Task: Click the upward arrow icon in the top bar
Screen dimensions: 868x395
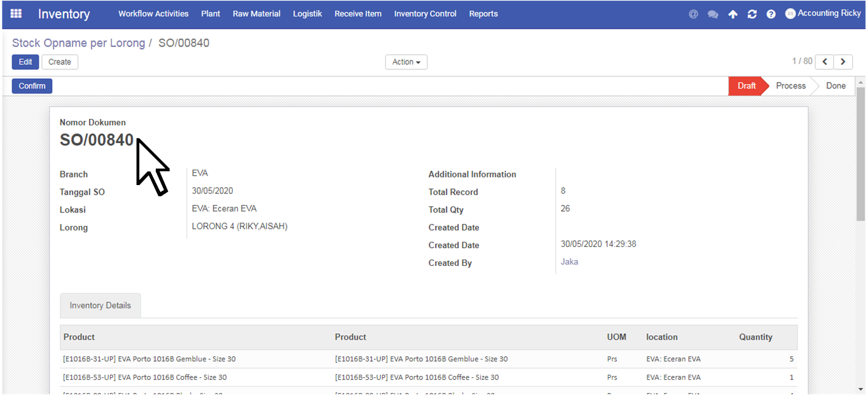Action: click(733, 14)
